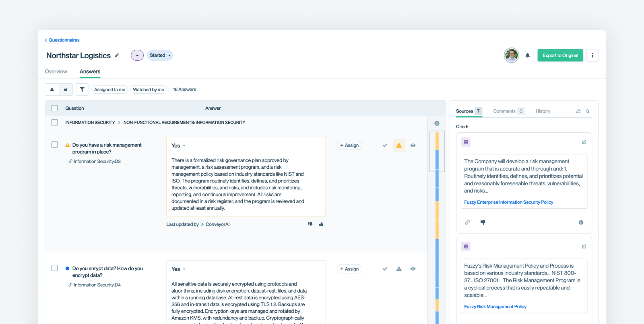Refresh the sources panel
This screenshot has width=644, height=324.
pyautogui.click(x=578, y=111)
